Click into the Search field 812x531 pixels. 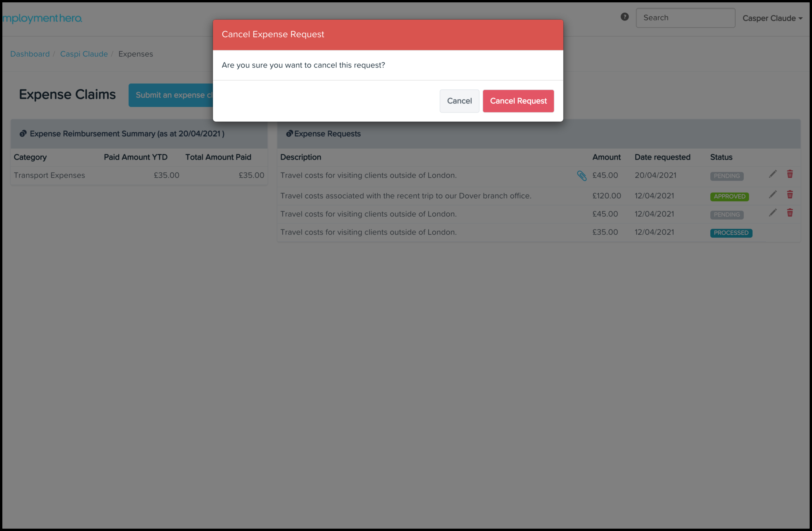[685, 18]
